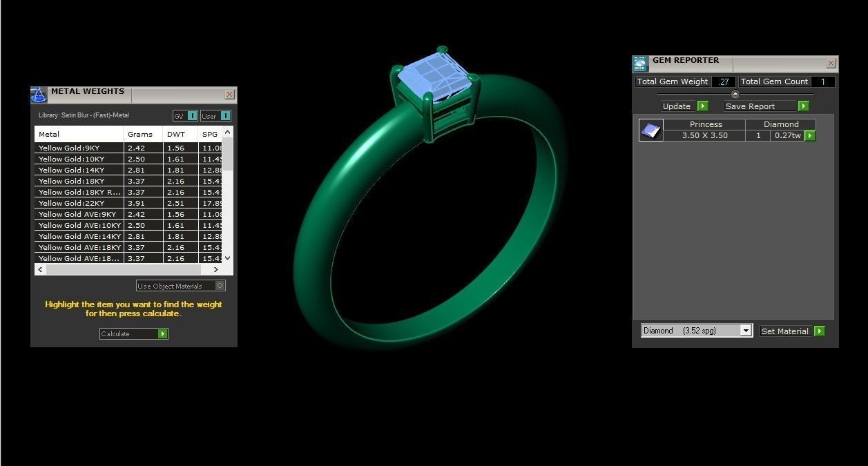Click the Diamond material cell in gem table

pyautogui.click(x=781, y=124)
